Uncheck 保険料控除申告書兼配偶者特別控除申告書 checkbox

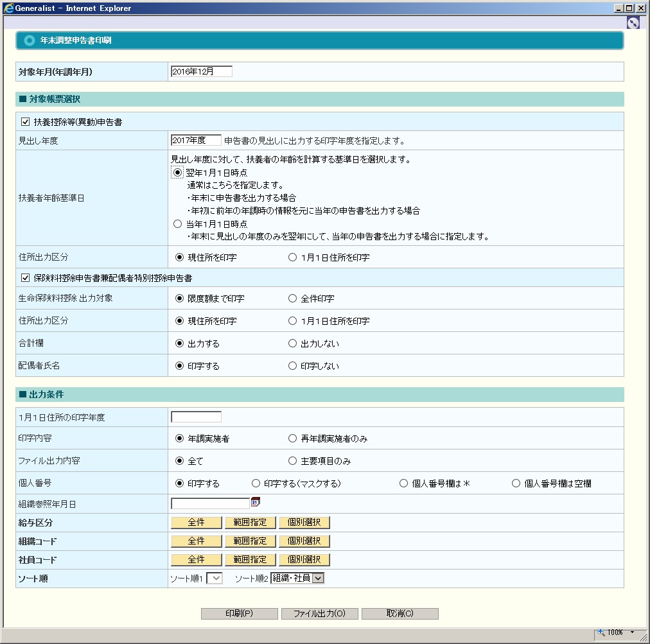(26, 278)
